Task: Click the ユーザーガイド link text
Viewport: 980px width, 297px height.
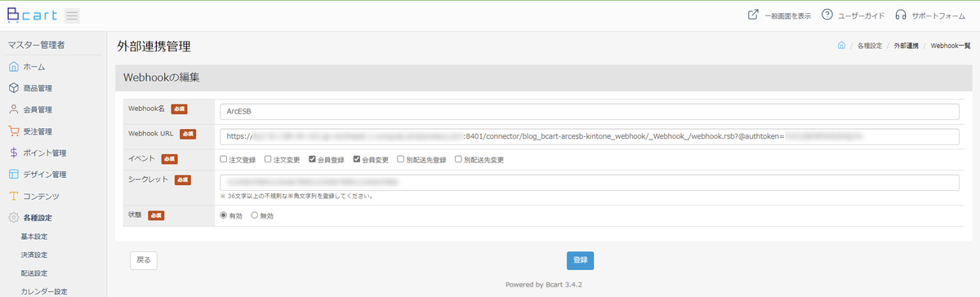Action: [862, 16]
